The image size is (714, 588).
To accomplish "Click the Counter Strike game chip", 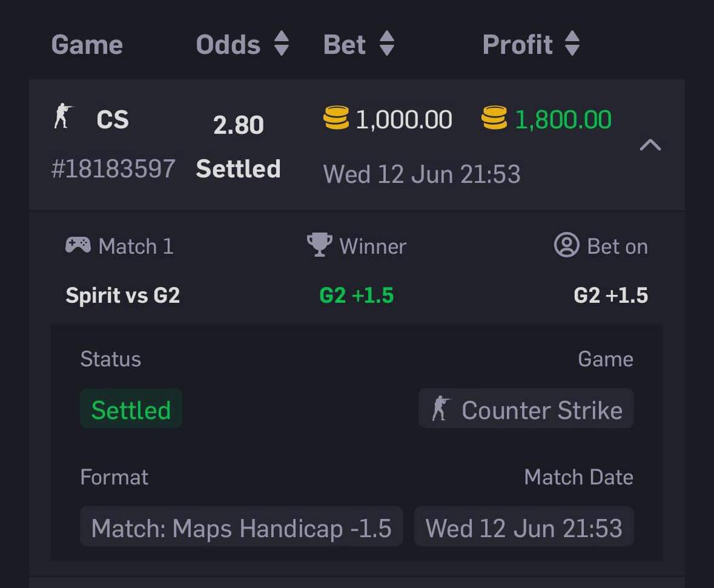I will coord(526,409).
